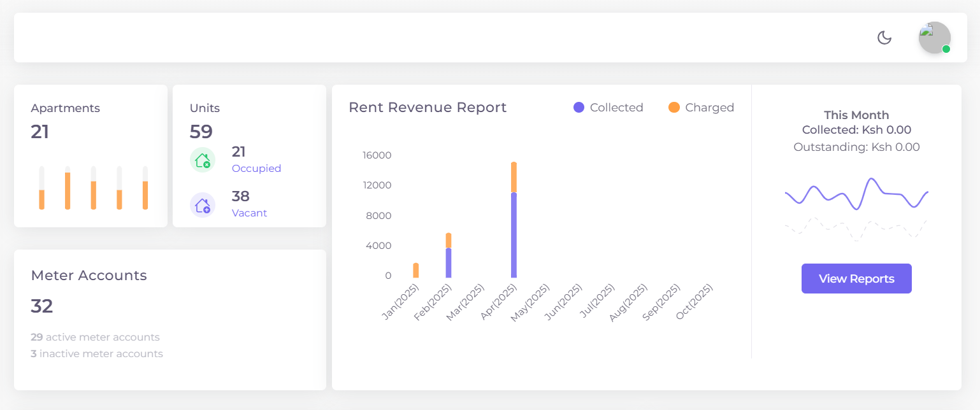Click the orange Charged legend dot
980x410 pixels.
click(x=674, y=107)
